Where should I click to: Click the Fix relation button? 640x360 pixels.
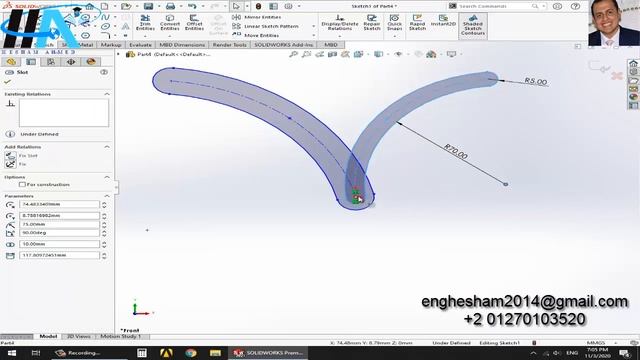tap(11, 164)
